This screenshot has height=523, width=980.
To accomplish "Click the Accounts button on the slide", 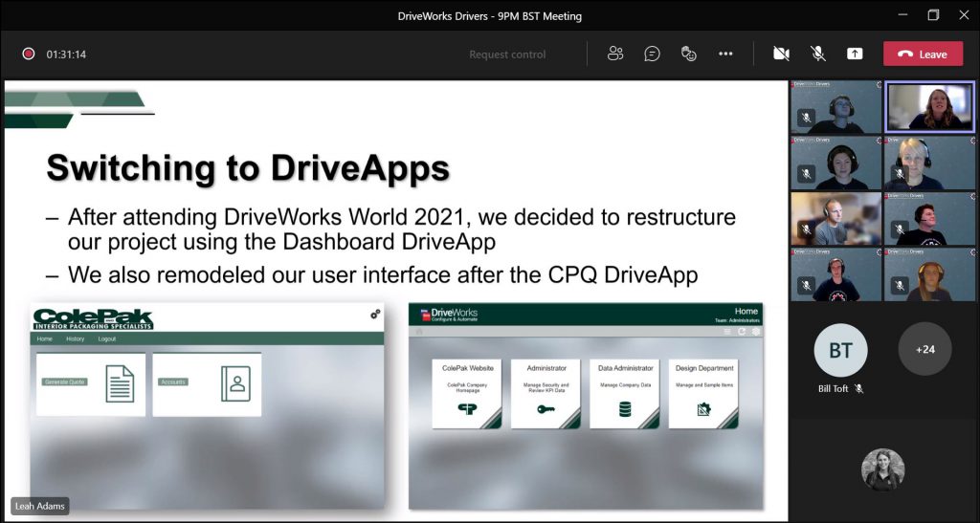I will [x=172, y=381].
